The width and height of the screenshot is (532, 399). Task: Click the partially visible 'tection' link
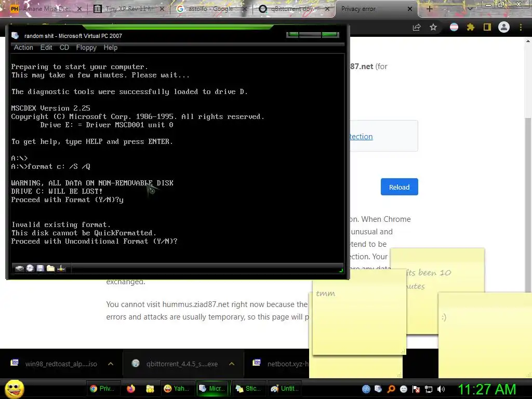click(362, 137)
